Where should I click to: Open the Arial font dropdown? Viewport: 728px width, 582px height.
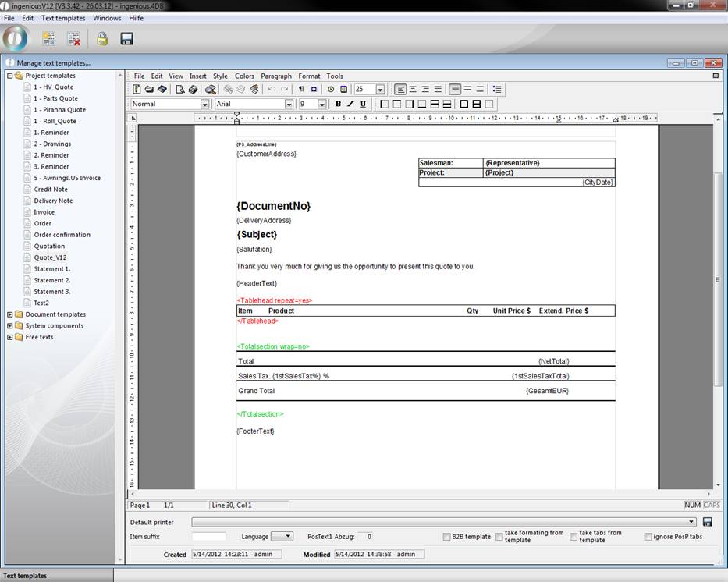288,104
